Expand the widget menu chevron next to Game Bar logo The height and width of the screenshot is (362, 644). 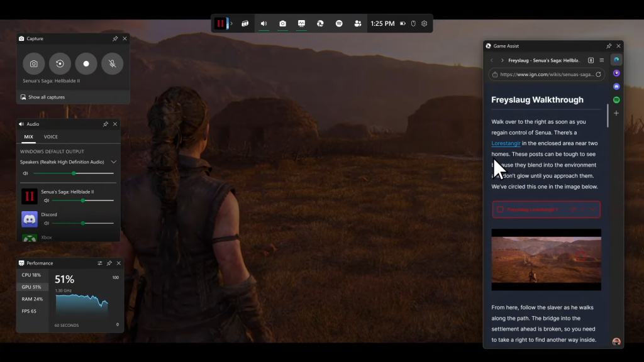pyautogui.click(x=230, y=23)
